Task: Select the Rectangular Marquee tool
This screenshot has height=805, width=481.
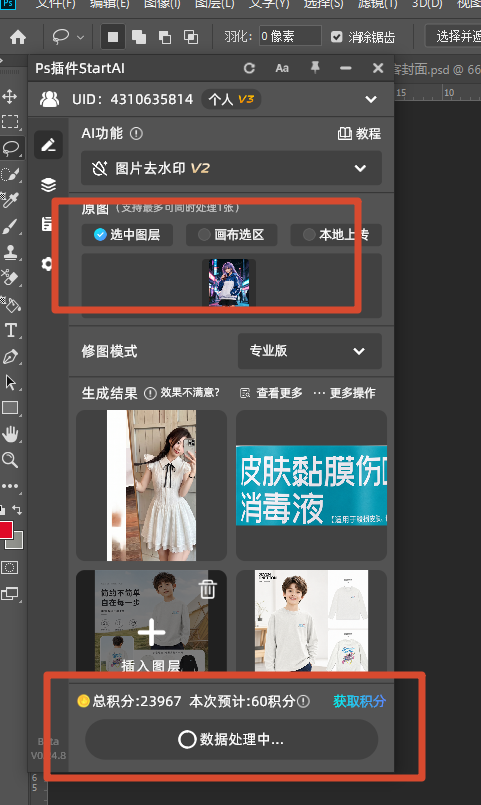Action: click(10, 122)
